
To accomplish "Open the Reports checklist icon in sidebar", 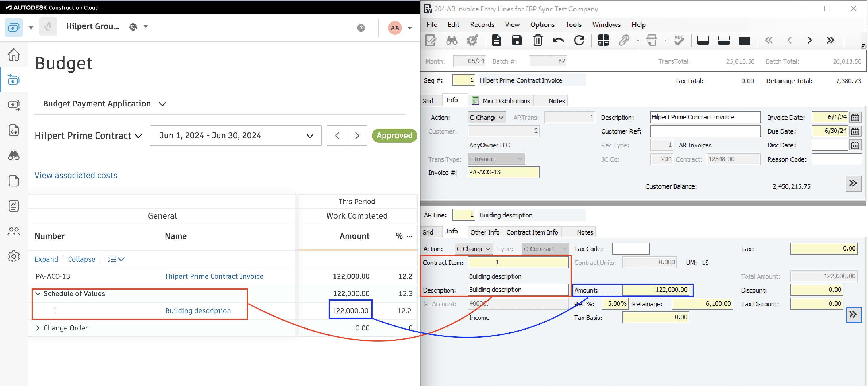I will (x=13, y=206).
